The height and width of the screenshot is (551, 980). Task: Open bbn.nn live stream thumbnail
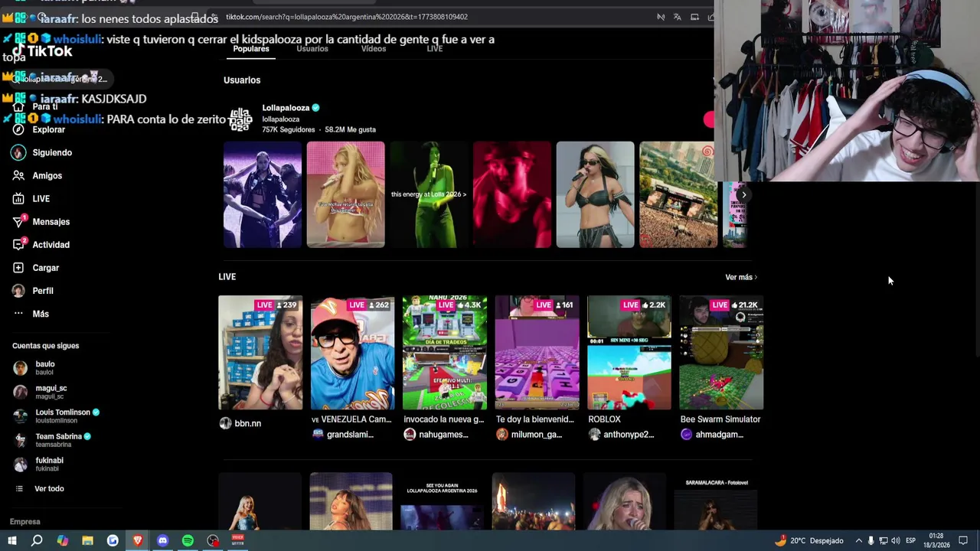point(260,353)
